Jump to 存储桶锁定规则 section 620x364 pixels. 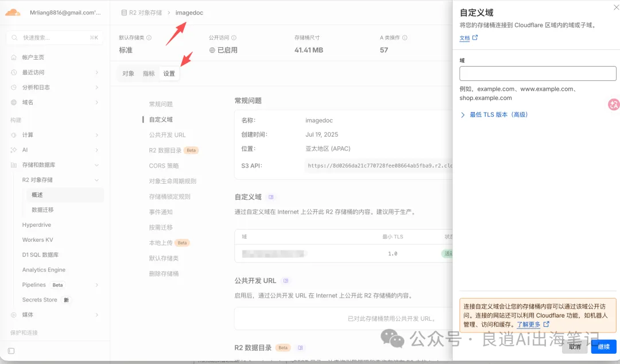click(x=169, y=196)
